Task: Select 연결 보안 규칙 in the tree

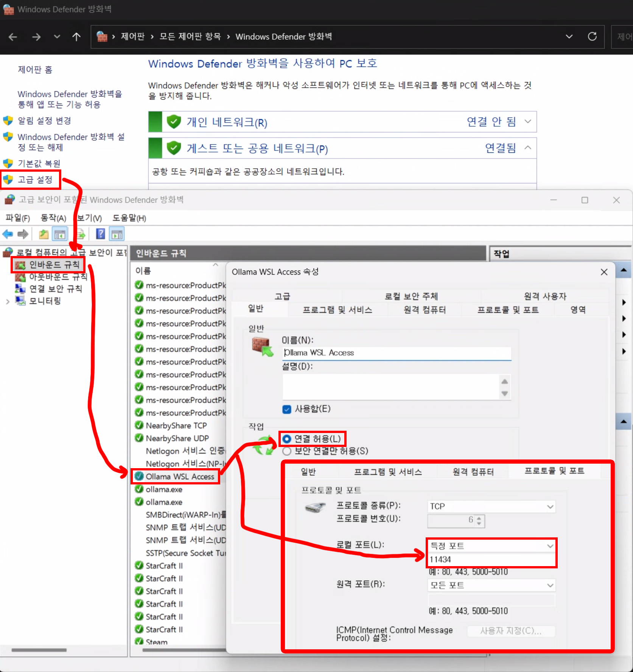Action: coord(56,289)
